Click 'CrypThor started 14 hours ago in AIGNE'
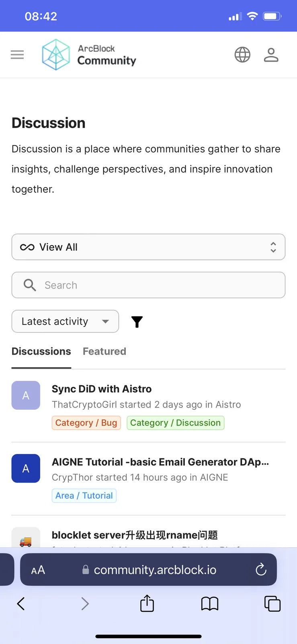Image resolution: width=297 pixels, height=644 pixels. (x=140, y=477)
